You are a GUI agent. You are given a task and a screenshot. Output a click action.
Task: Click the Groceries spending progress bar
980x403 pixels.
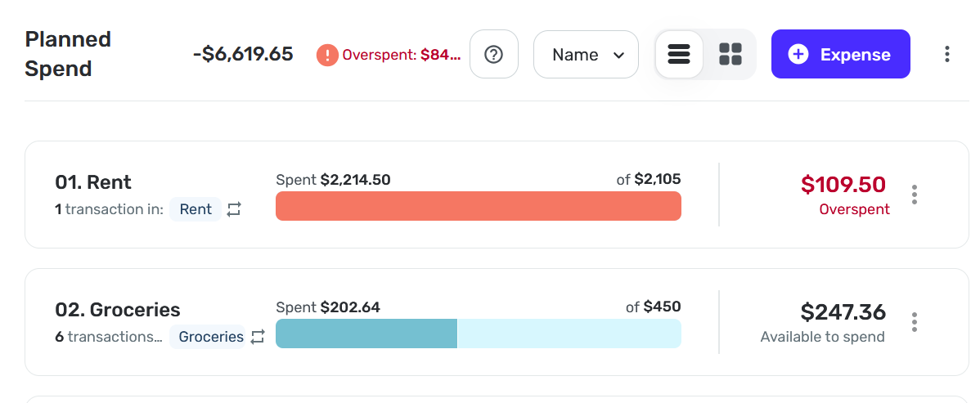(478, 334)
